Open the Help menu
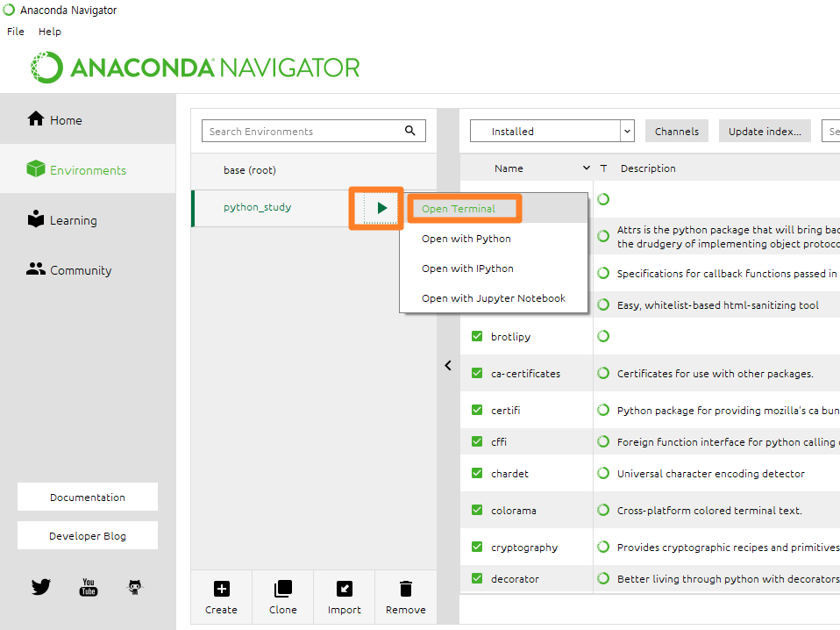The image size is (840, 630). pyautogui.click(x=50, y=32)
